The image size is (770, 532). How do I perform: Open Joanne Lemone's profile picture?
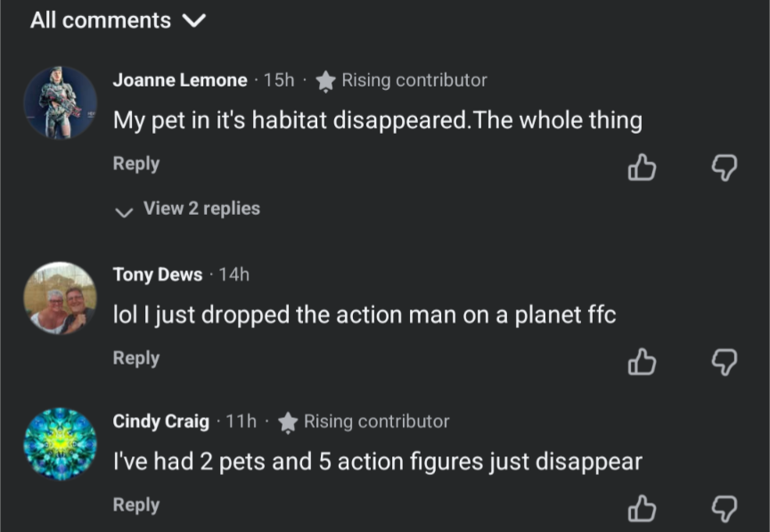60,102
